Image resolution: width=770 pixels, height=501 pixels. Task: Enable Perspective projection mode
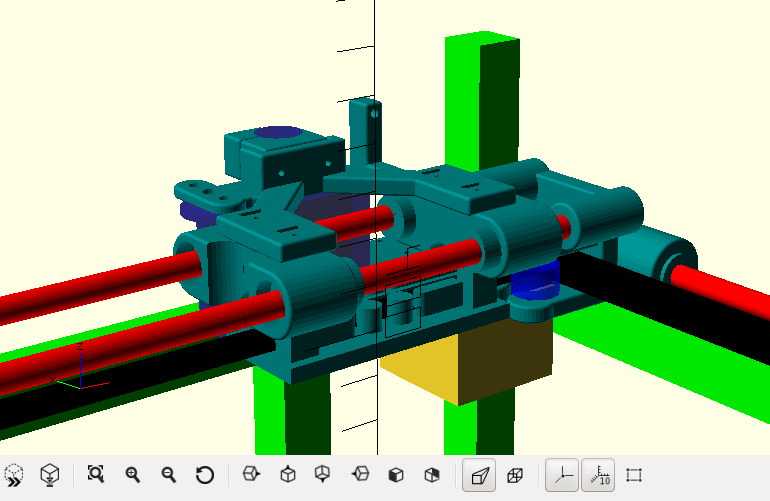pyautogui.click(x=479, y=475)
